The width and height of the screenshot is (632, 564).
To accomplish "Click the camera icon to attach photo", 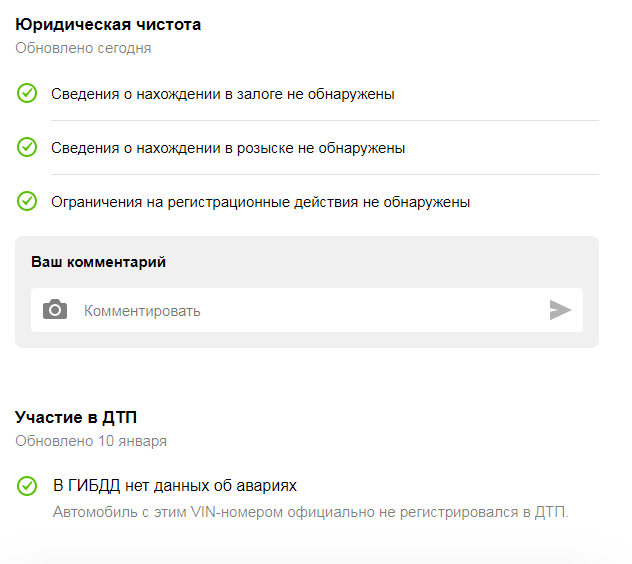I will click(55, 310).
